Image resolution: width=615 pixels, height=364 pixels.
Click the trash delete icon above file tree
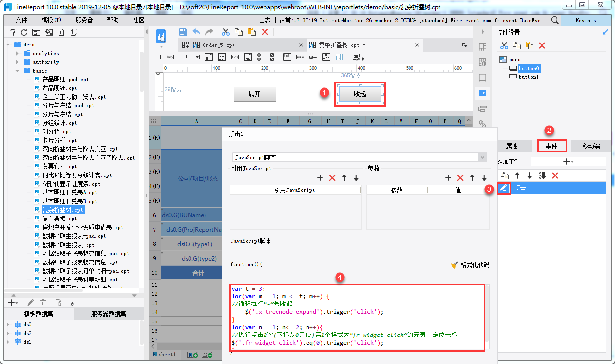tap(61, 32)
